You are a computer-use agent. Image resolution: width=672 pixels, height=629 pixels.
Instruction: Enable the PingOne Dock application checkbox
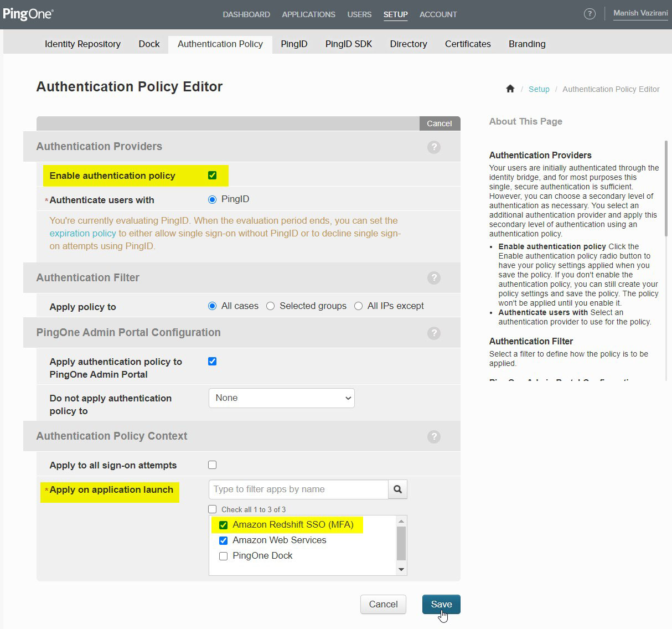pyautogui.click(x=223, y=555)
